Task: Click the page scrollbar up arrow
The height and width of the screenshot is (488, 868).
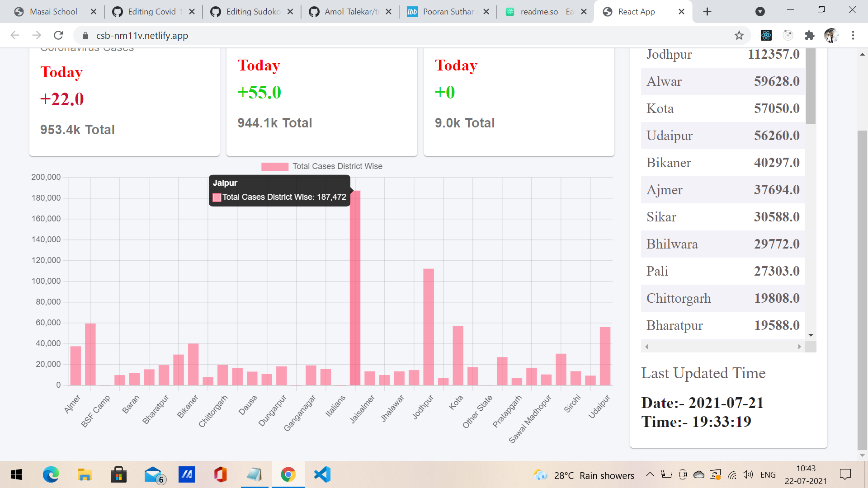Action: (862, 54)
